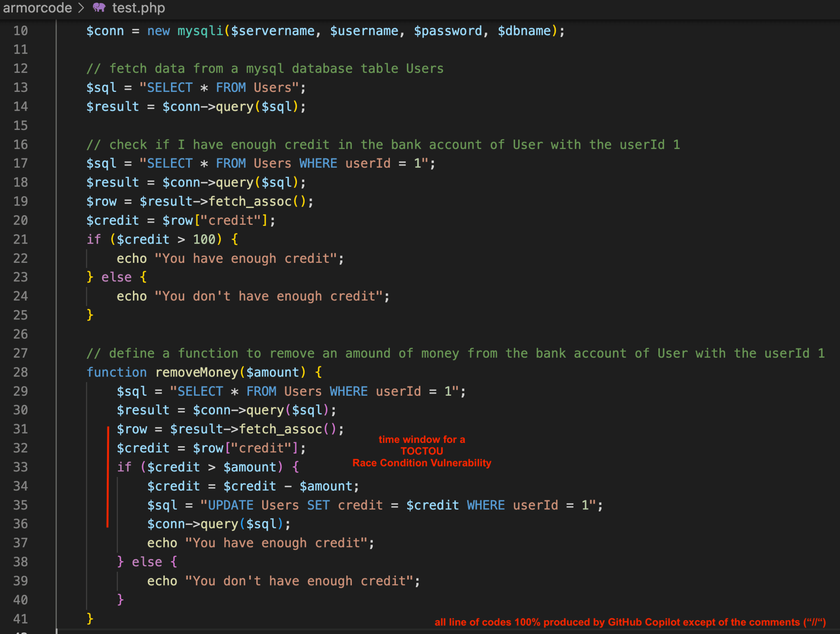Click the red vertical marker line

(107, 477)
